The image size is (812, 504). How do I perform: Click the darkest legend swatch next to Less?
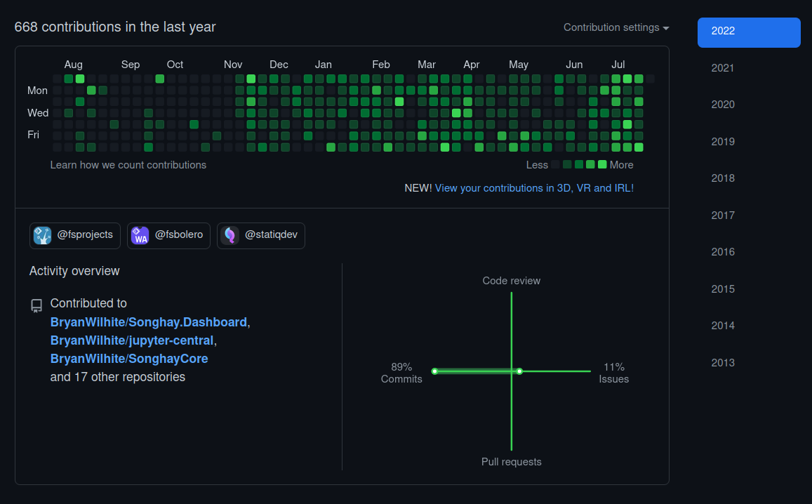556,164
